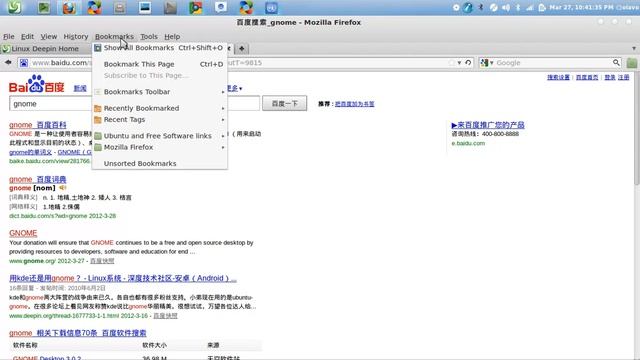Open the search engine selector dropdown arrow
The width and height of the screenshot is (640, 360).
[491, 63]
